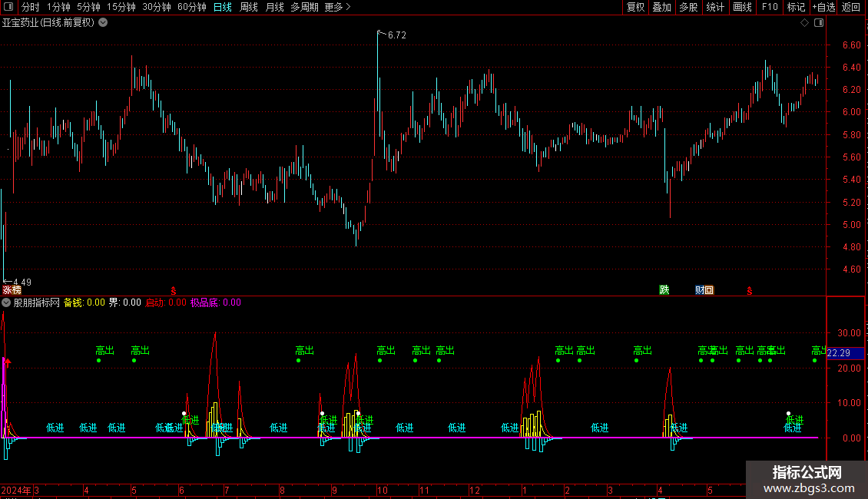This screenshot has width=868, height=499.
Task: Click 返回 to go back
Action: point(851,7)
